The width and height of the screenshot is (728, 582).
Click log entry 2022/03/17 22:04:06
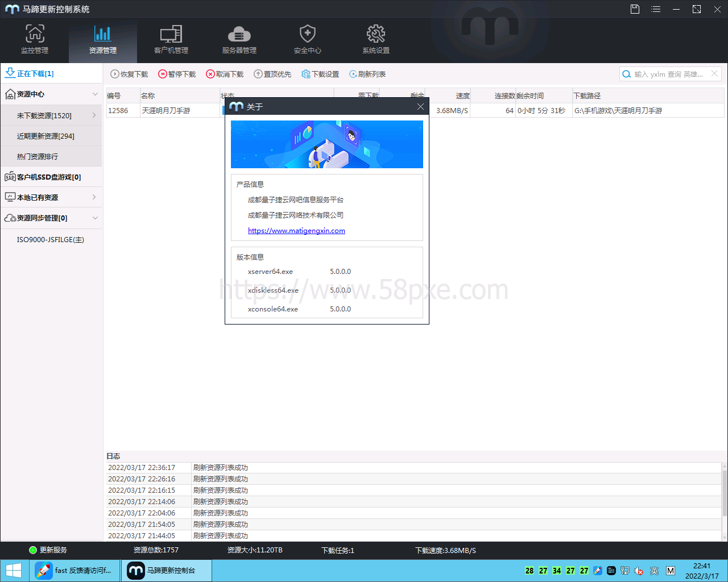pos(142,513)
